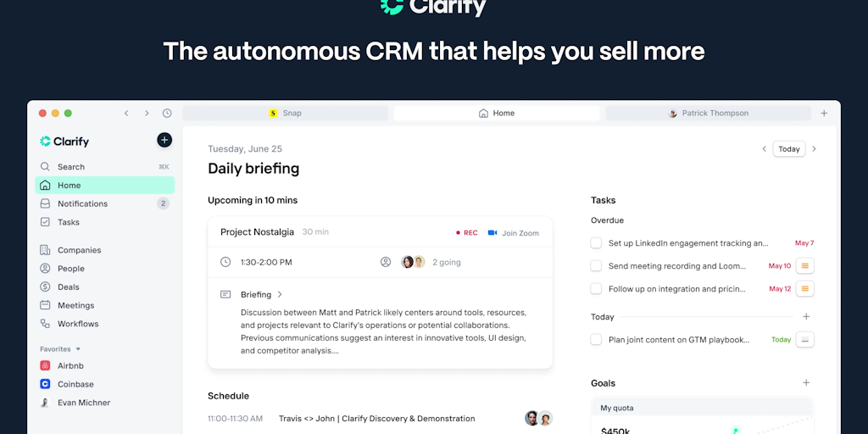Switch to the Snap tab
Viewport: 868px width, 434px height.
click(285, 114)
